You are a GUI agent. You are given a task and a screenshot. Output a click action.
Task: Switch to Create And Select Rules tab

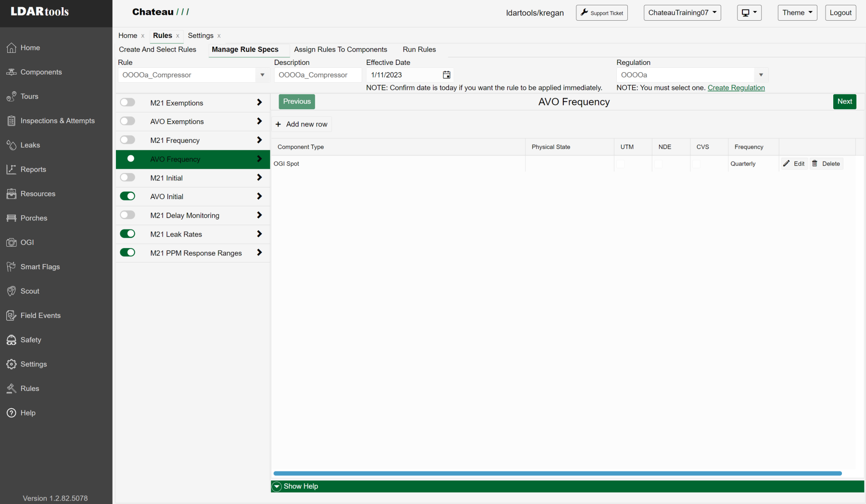tap(158, 50)
